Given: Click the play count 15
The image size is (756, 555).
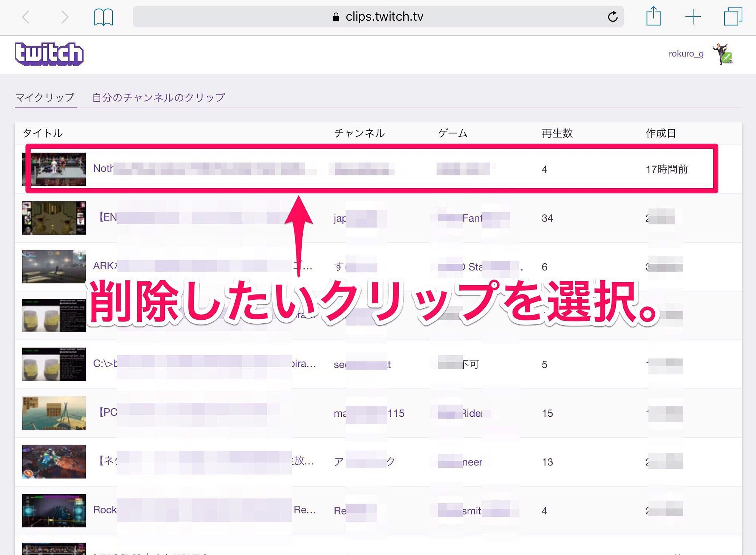Looking at the screenshot, I should 547,413.
